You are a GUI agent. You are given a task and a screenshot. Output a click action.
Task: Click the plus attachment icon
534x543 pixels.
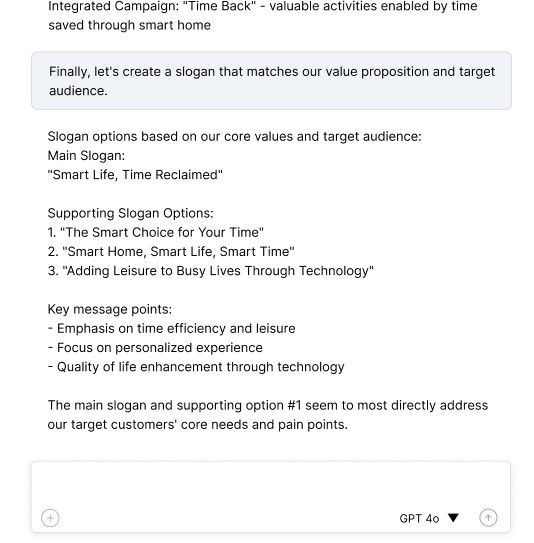(50, 518)
